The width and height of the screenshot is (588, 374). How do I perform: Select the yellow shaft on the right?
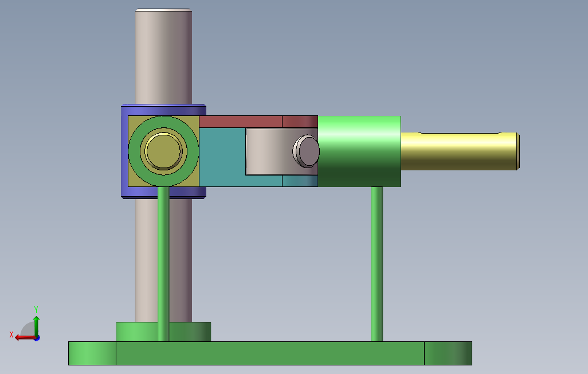click(x=460, y=151)
